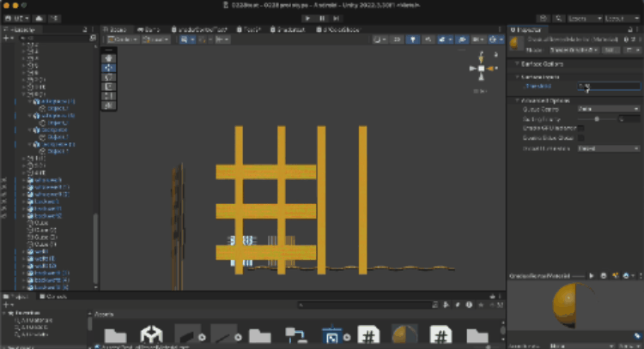Click the Unity package asset in Assets
644x349 pixels.
pyautogui.click(x=151, y=334)
